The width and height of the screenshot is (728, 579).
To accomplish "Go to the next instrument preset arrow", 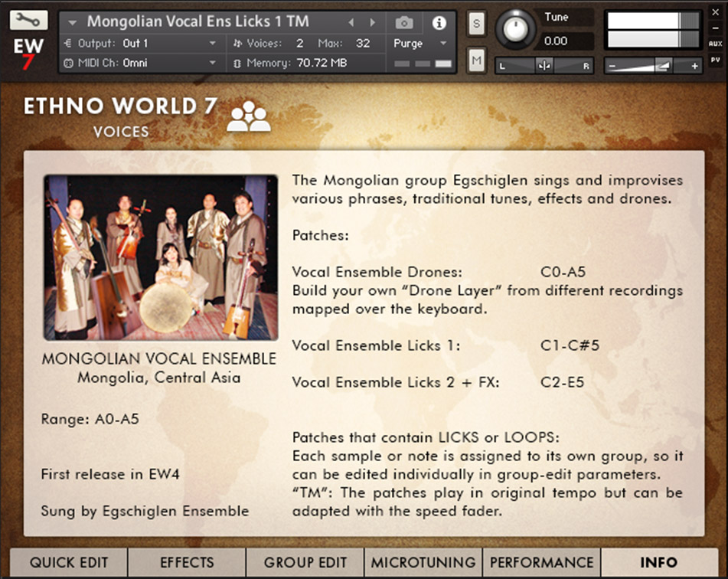I will click(372, 22).
